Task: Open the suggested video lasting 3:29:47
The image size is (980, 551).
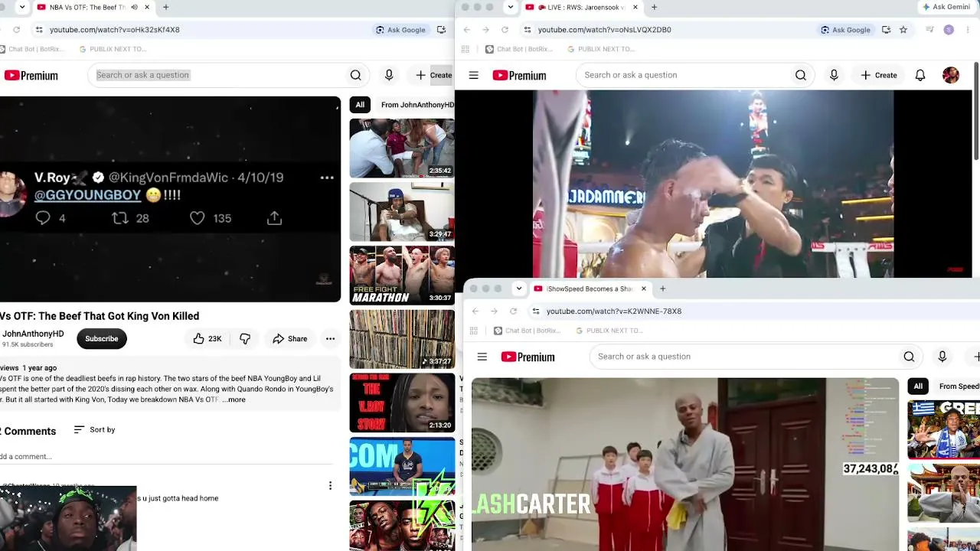Action: tap(402, 212)
